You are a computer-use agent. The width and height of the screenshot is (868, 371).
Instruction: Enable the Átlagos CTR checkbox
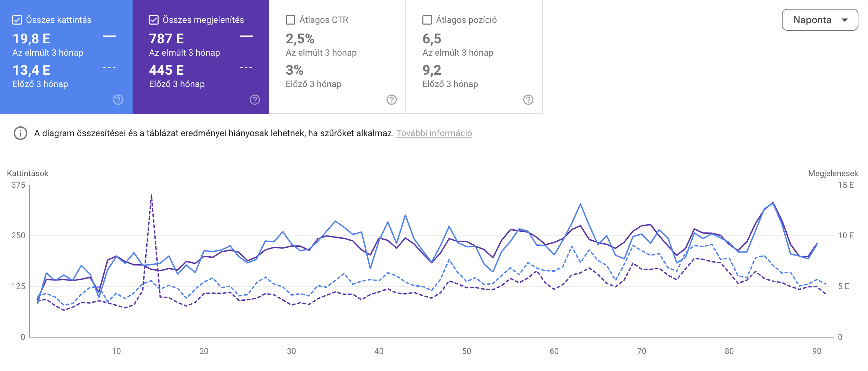pyautogui.click(x=290, y=20)
